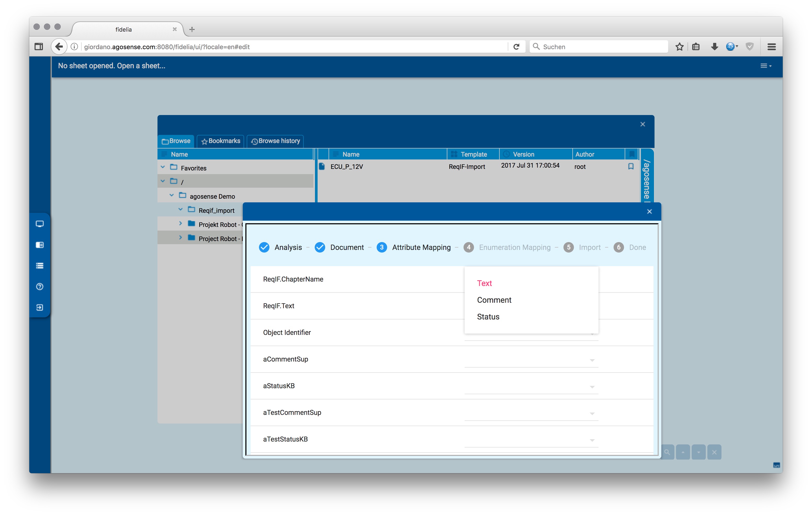This screenshot has height=515, width=812.
Task: Click the hamburger menu in blue header
Action: tap(765, 66)
